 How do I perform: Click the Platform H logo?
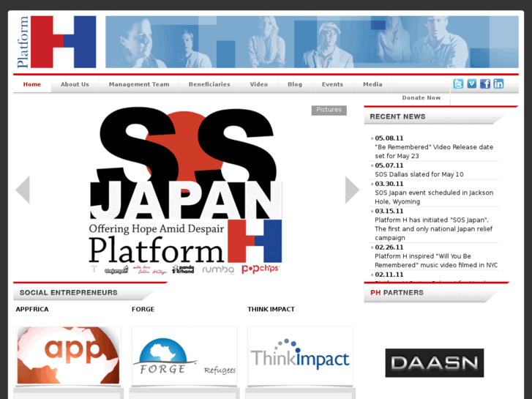pyautogui.click(x=56, y=42)
